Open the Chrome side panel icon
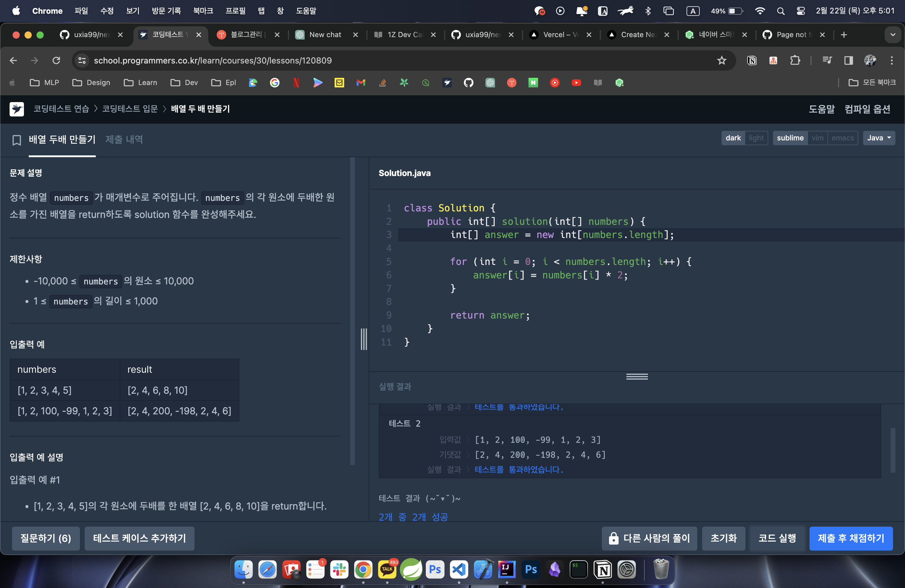The height and width of the screenshot is (588, 905). pyautogui.click(x=848, y=60)
